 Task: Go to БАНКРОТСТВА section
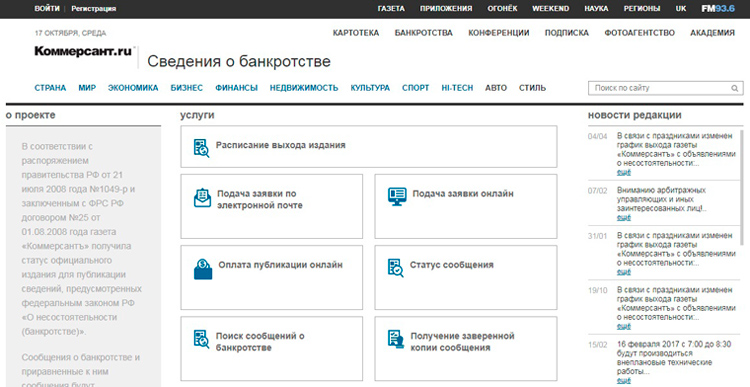click(423, 33)
